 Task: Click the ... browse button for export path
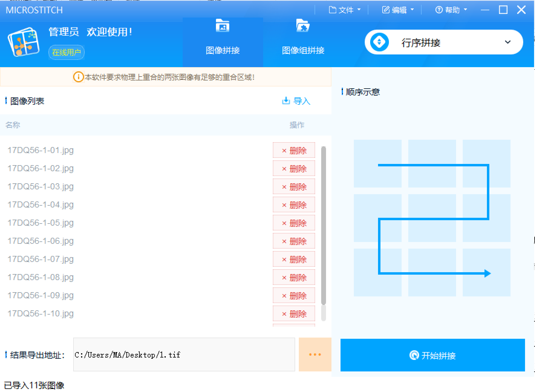coord(315,354)
